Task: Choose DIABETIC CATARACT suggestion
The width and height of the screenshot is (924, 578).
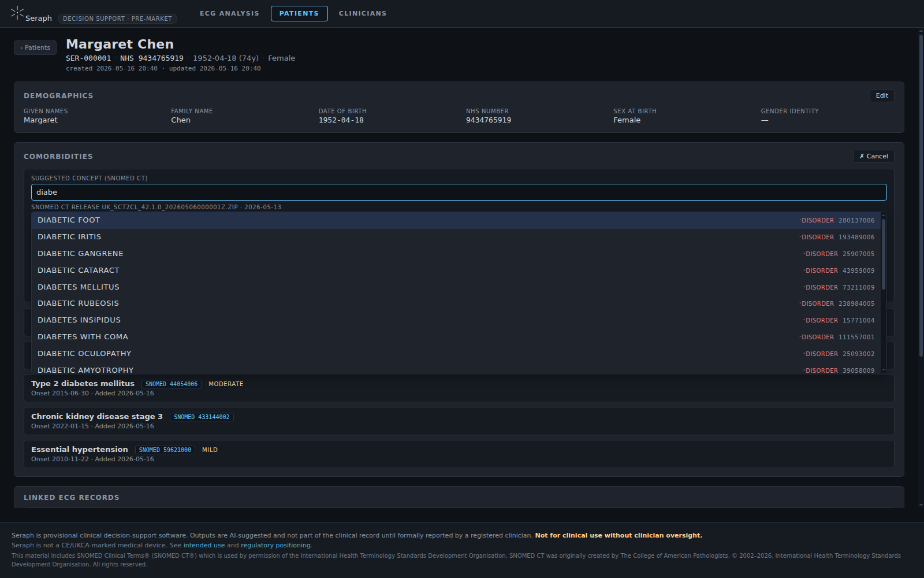Action: (456, 271)
